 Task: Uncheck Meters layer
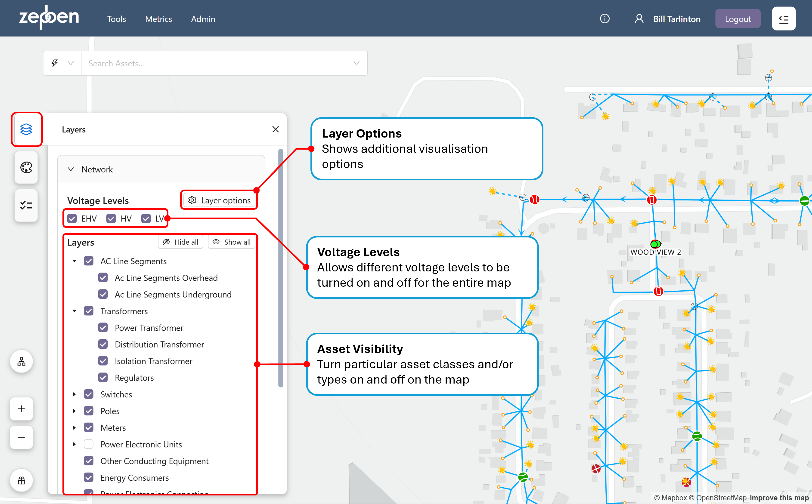(x=89, y=428)
